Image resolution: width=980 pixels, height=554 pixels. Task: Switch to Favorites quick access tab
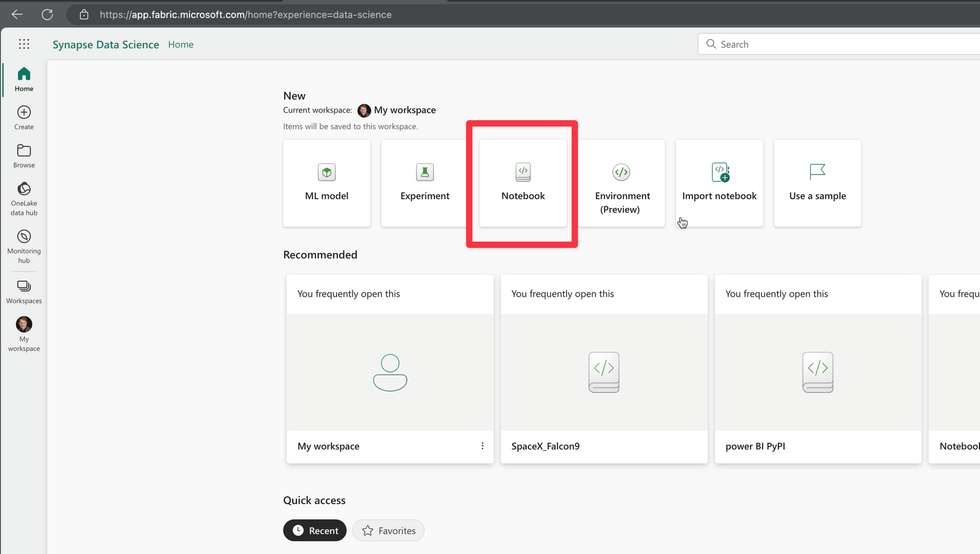(x=389, y=530)
